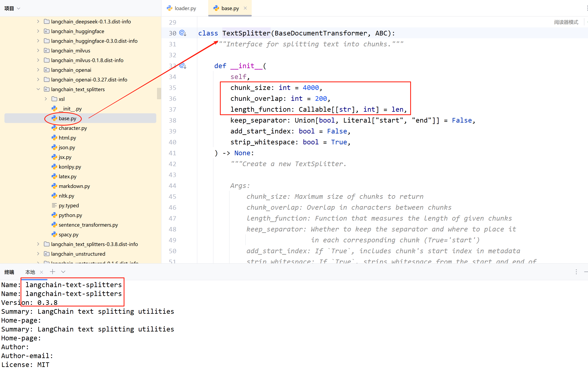
Task: Click the chunk_overlap default 200
Action: 321,99
